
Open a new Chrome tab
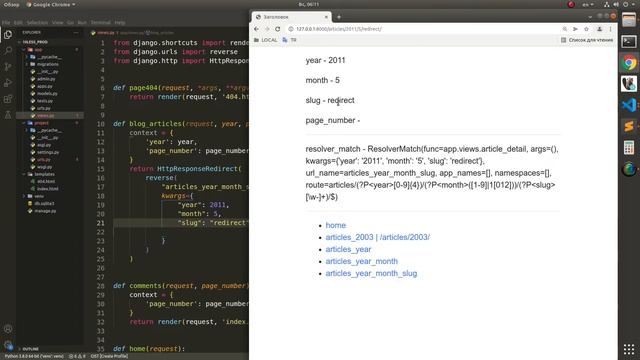click(339, 17)
